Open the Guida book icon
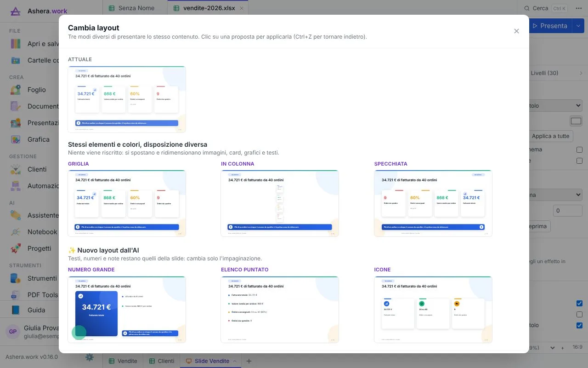The width and height of the screenshot is (588, 368). point(16,310)
